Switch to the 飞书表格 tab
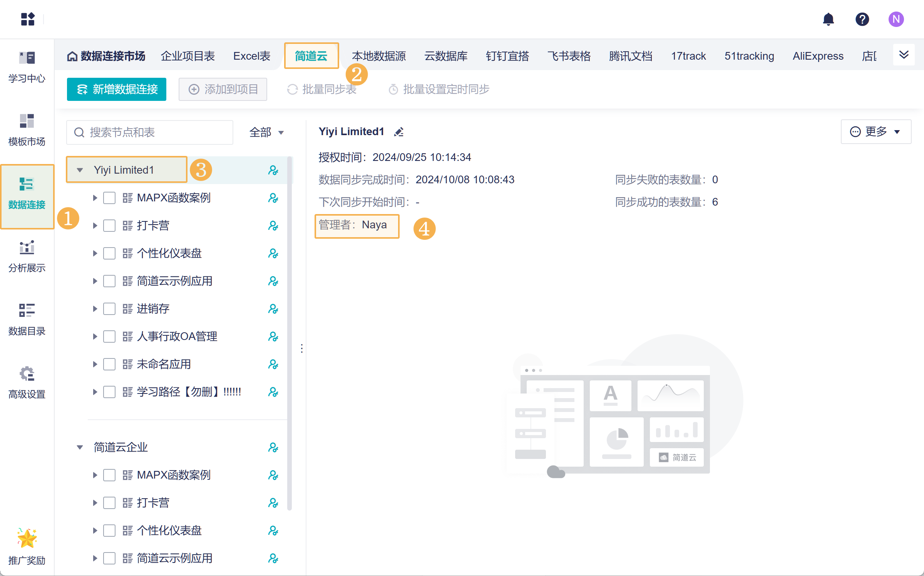 [569, 56]
